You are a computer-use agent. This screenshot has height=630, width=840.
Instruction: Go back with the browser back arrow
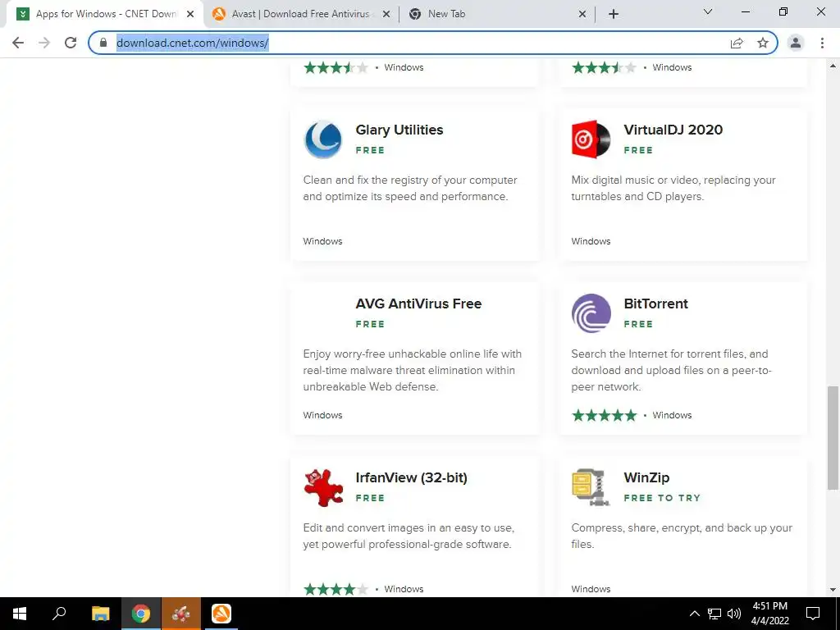(x=18, y=43)
